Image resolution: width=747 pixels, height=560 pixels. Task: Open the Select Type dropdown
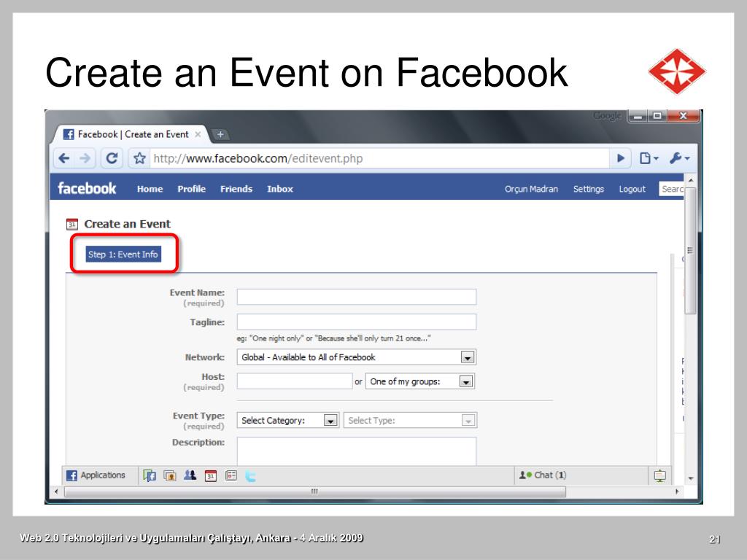point(410,420)
